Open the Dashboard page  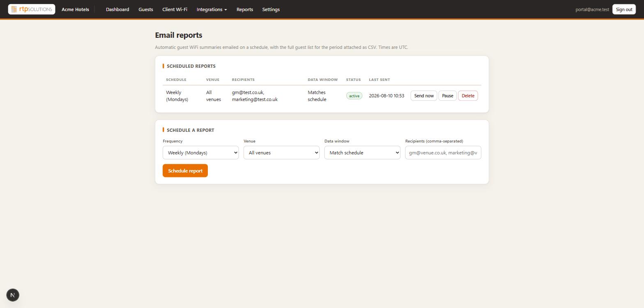(x=117, y=9)
